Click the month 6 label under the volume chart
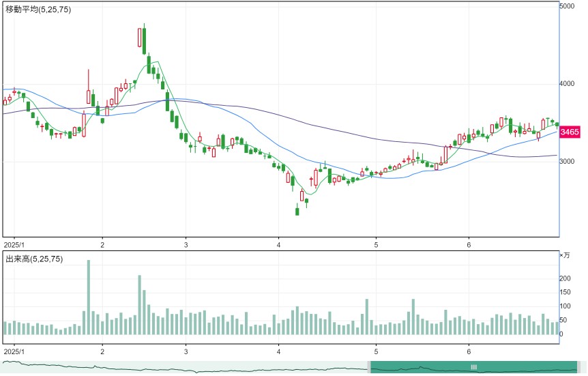Viewport: 588px width, 376px height. pyautogui.click(x=469, y=351)
